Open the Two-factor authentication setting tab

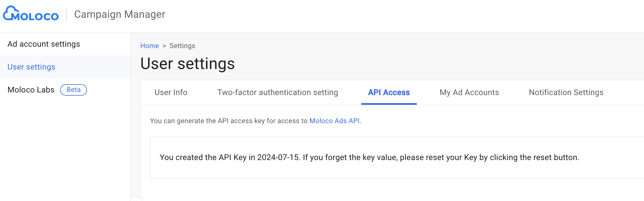(278, 92)
